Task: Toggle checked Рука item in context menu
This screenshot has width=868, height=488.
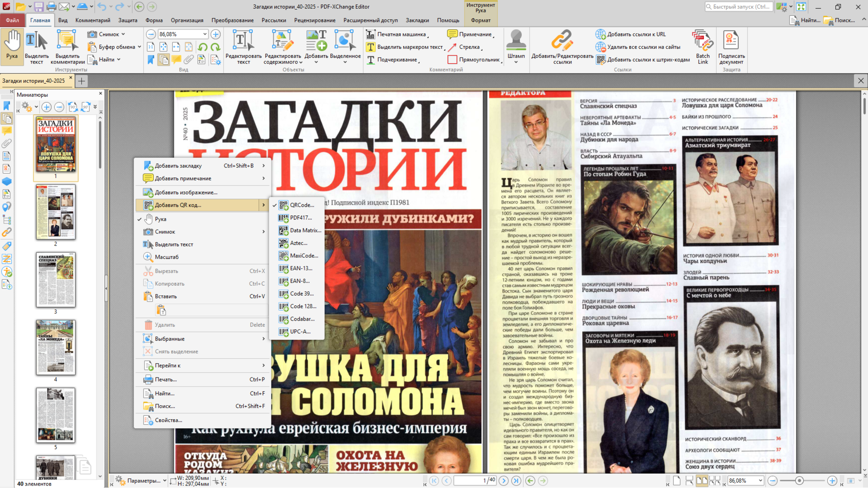Action: tap(161, 219)
